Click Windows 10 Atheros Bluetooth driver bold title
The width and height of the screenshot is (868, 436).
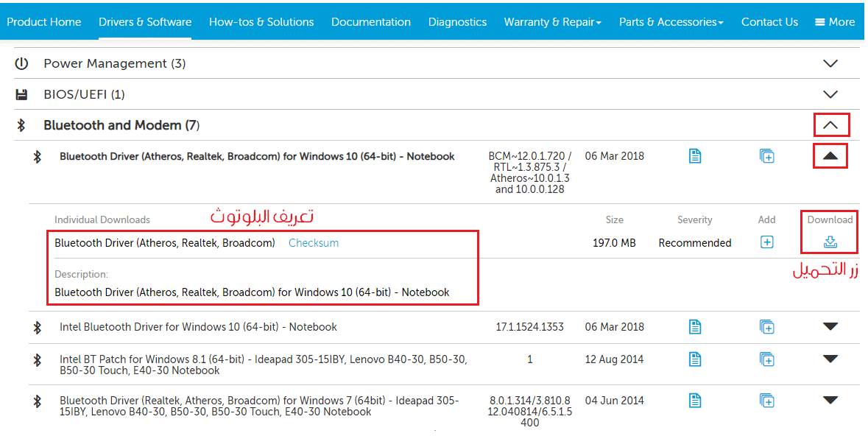(258, 156)
